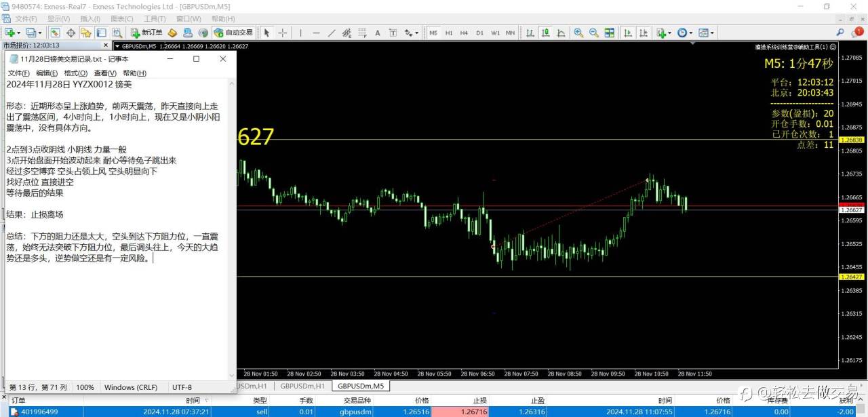Switch to D1 timeframe
Image resolution: width=868 pixels, height=417 pixels.
click(x=480, y=33)
